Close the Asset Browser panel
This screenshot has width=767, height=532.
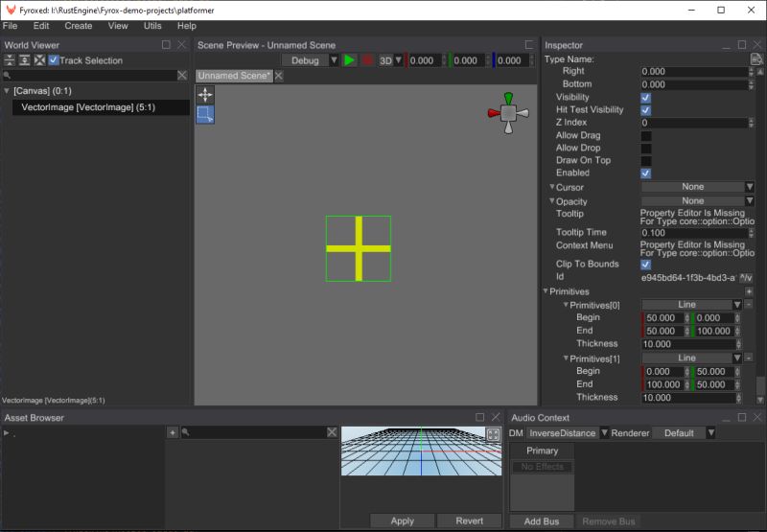click(496, 417)
